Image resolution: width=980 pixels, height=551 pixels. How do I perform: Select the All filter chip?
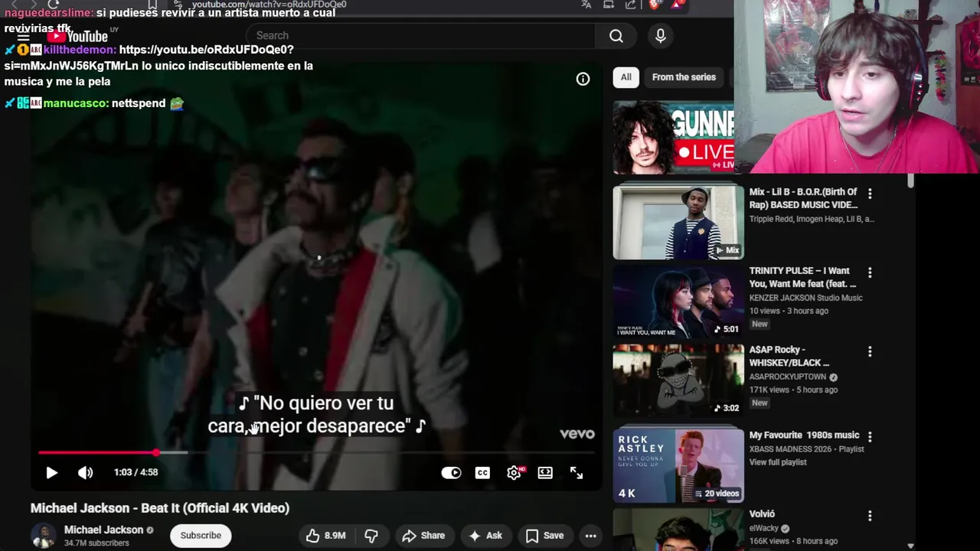[626, 77]
